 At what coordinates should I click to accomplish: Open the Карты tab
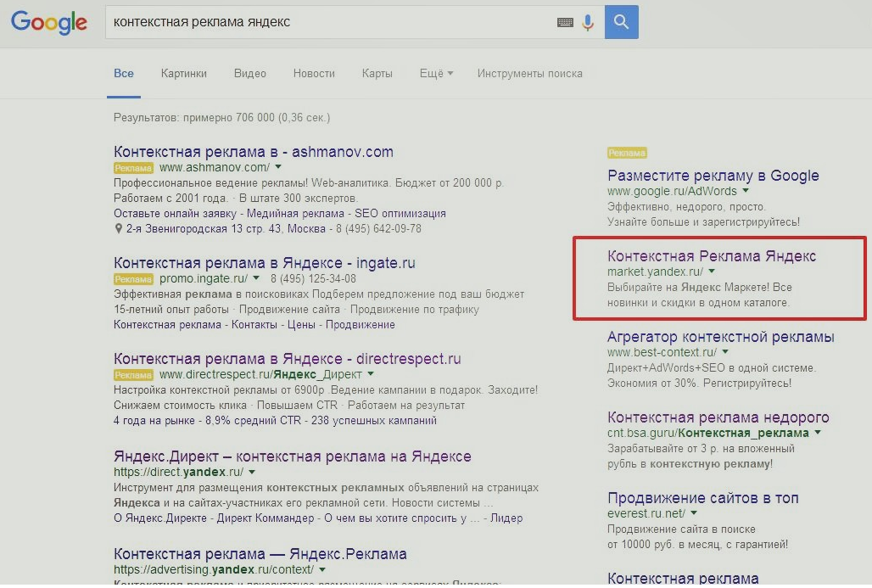tap(377, 74)
